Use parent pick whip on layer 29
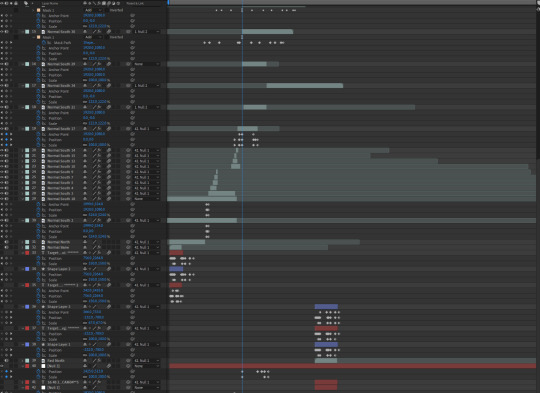This screenshot has width=540, height=393. pyautogui.click(x=128, y=199)
